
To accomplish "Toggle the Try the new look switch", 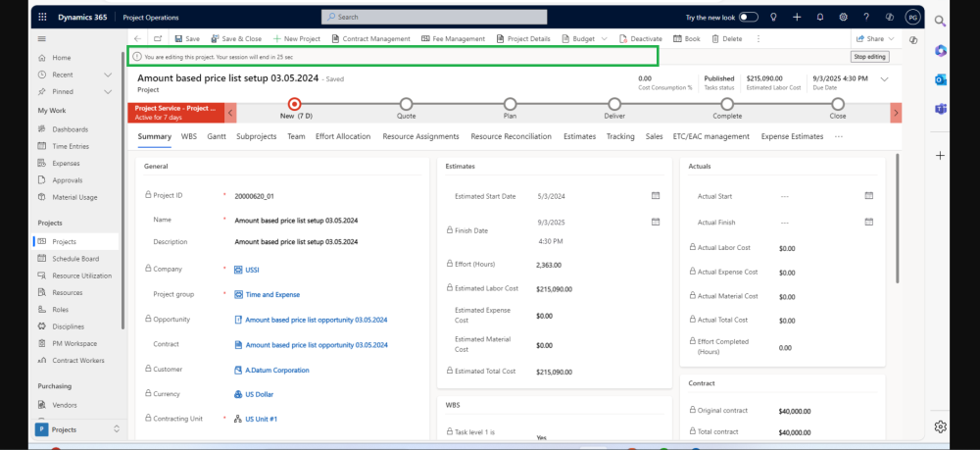I will tap(749, 18).
